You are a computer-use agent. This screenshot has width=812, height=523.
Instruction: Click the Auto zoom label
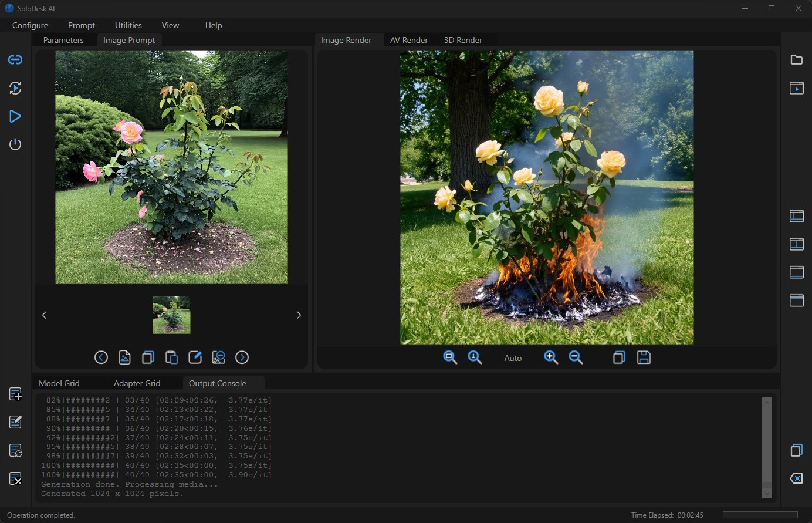point(513,358)
